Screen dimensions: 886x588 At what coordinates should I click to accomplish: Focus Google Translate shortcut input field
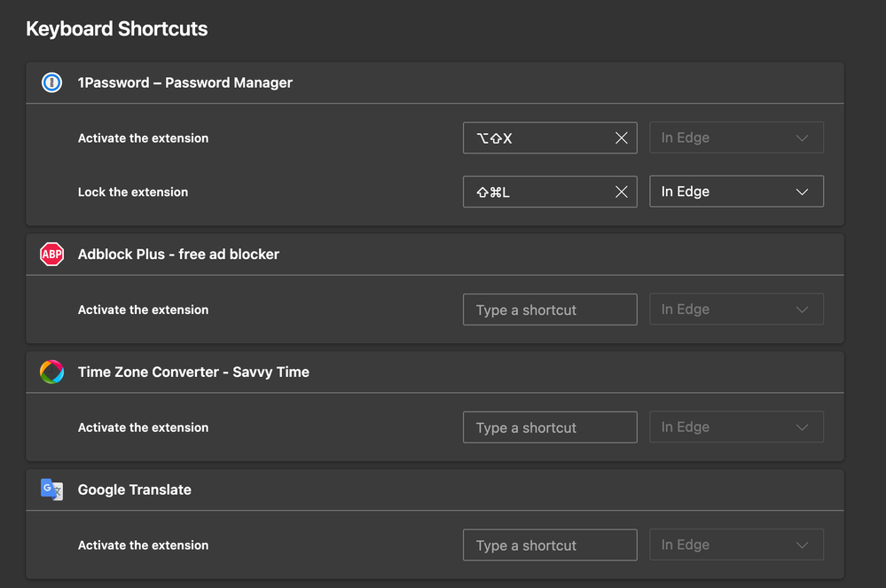[549, 545]
